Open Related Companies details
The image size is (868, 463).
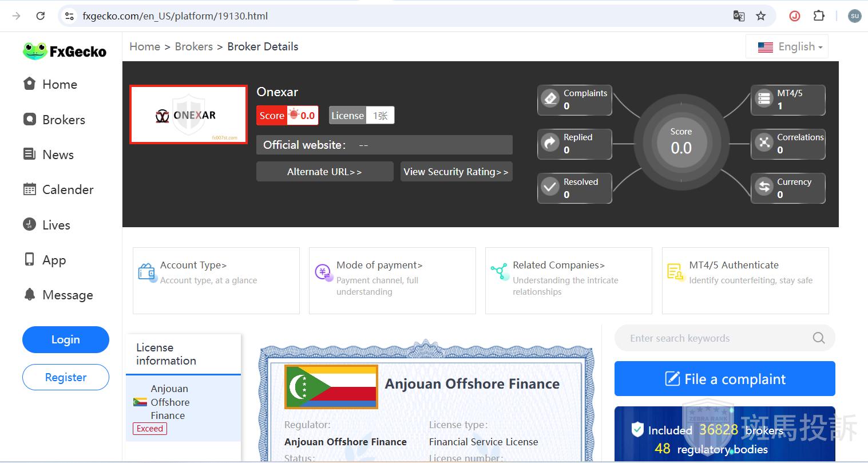[x=558, y=265]
